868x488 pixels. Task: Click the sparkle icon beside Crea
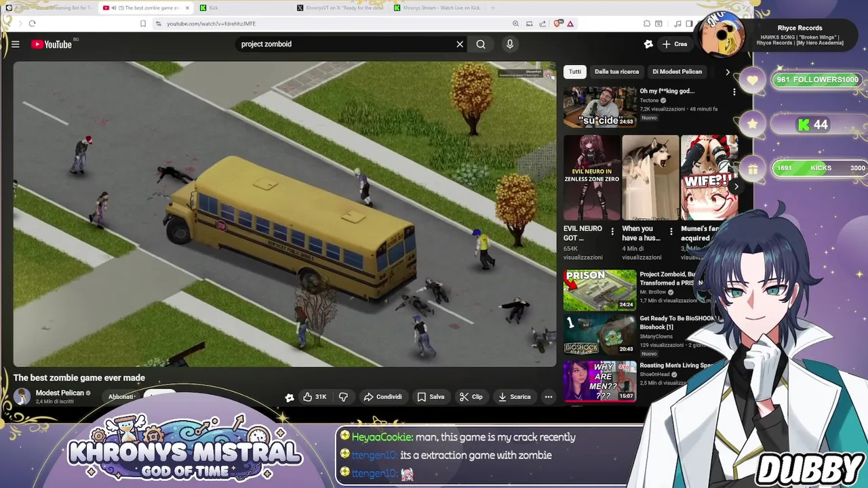648,44
